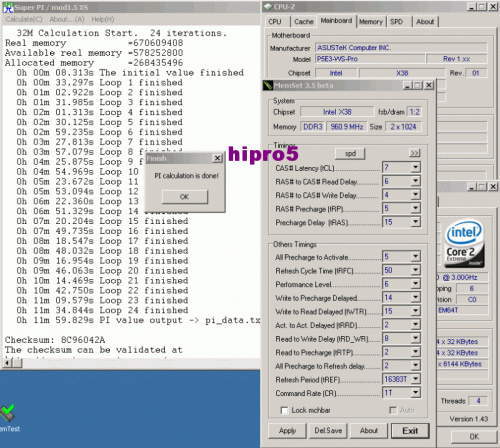500x448 pixels.
Task: Minimize the top CPU-Z window
Action: point(472,7)
